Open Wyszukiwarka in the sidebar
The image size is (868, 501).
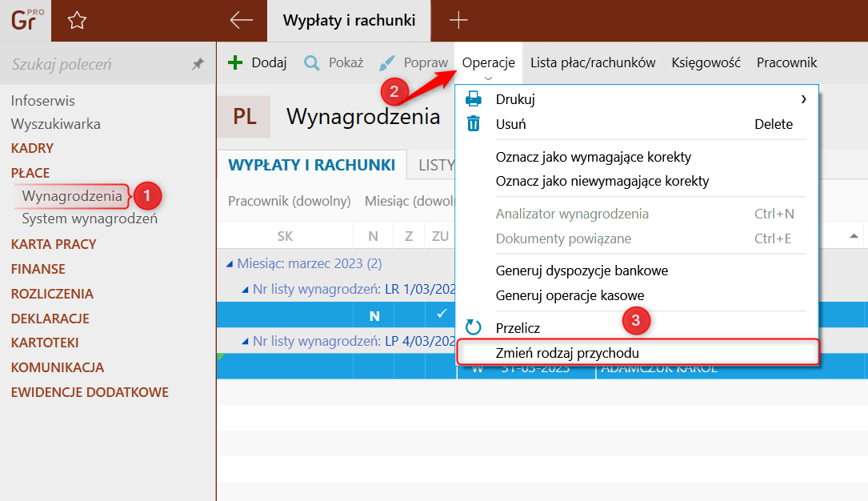(x=56, y=124)
